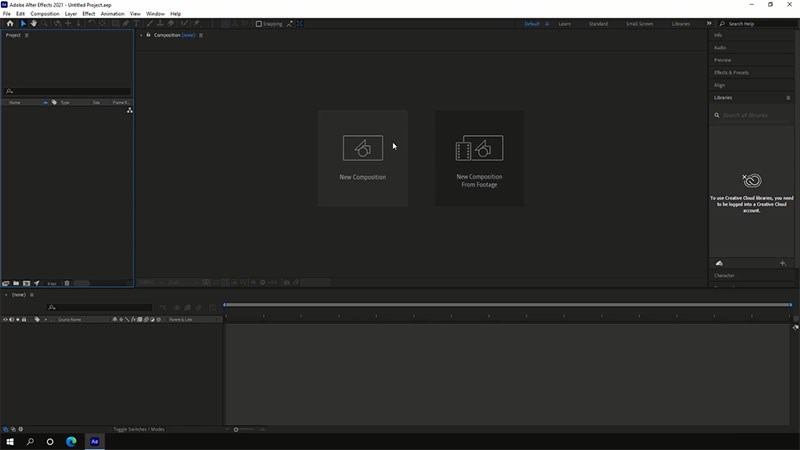
Task: Select the Eraser tool
Action: pyautogui.click(x=171, y=23)
